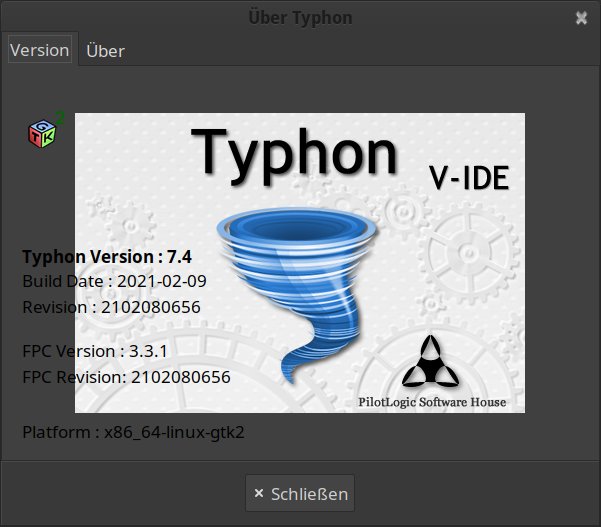Select the 'Build Date : 2021-02-09' line

pyautogui.click(x=114, y=281)
